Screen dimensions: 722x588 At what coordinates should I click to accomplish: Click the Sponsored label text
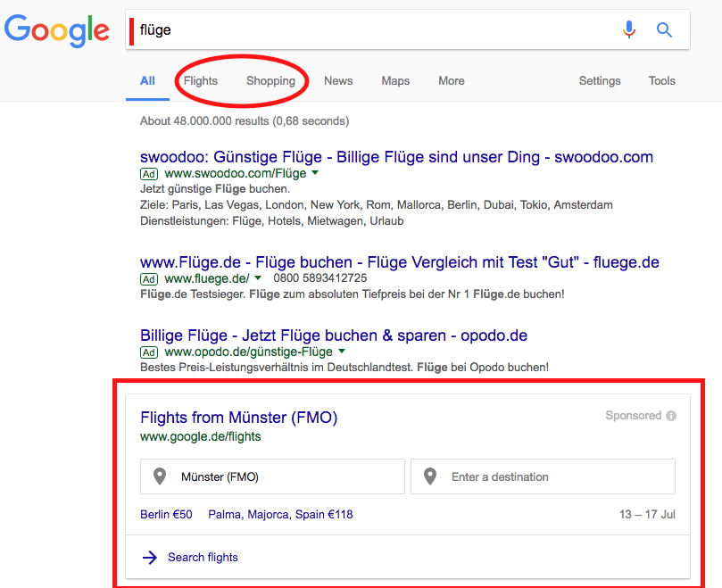tap(633, 416)
